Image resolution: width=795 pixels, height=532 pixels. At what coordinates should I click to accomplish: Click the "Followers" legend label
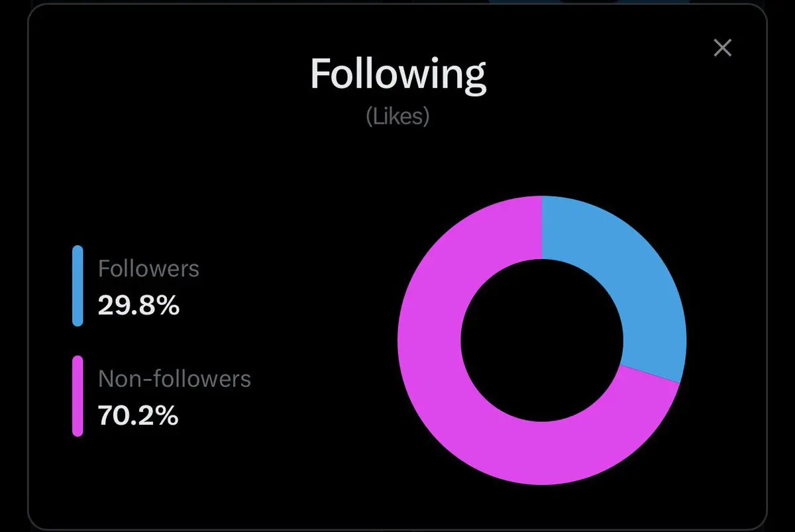click(148, 268)
